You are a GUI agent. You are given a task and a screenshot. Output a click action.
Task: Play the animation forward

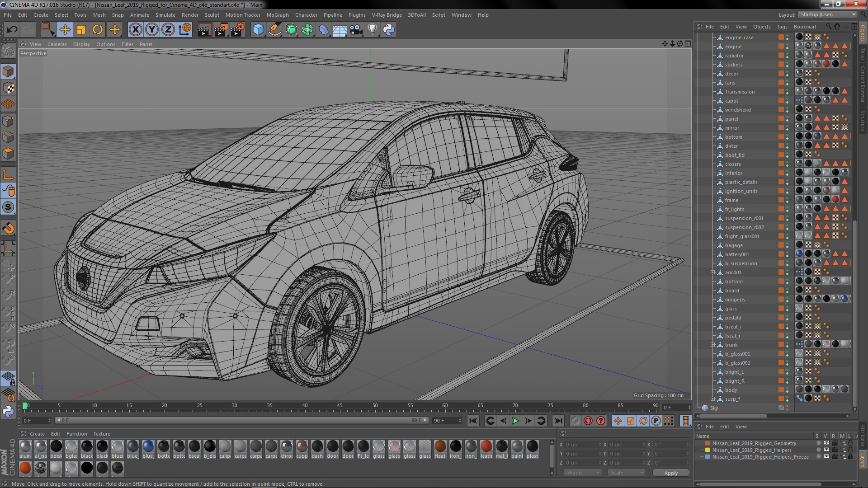(x=515, y=421)
